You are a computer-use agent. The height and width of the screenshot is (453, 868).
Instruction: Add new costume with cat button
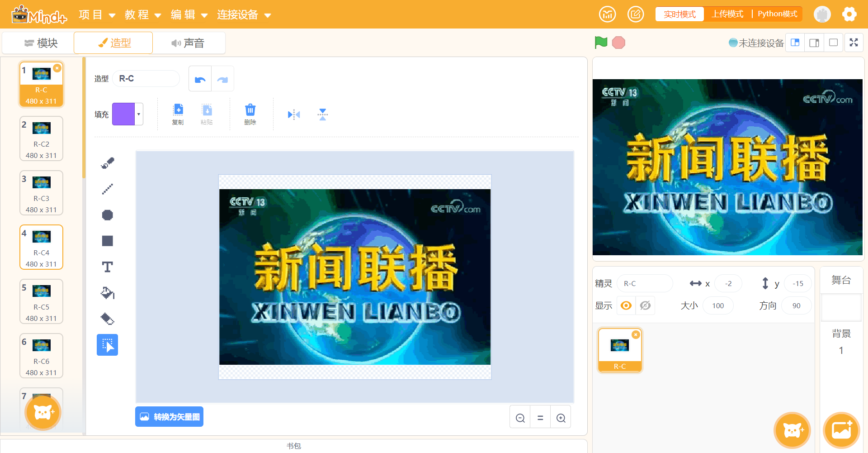[42, 412]
